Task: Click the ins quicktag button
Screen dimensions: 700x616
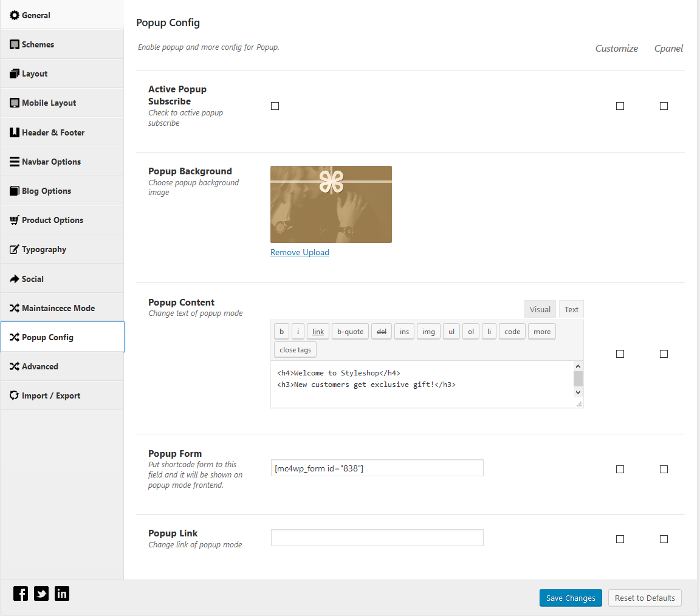Action: pyautogui.click(x=404, y=332)
